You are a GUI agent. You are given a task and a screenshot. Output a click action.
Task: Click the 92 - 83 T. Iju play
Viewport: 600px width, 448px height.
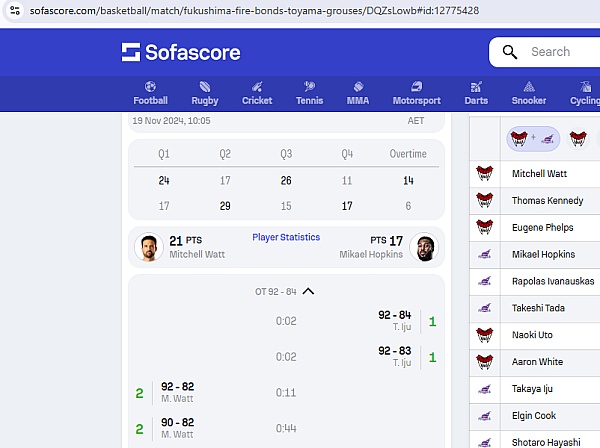[286, 357]
